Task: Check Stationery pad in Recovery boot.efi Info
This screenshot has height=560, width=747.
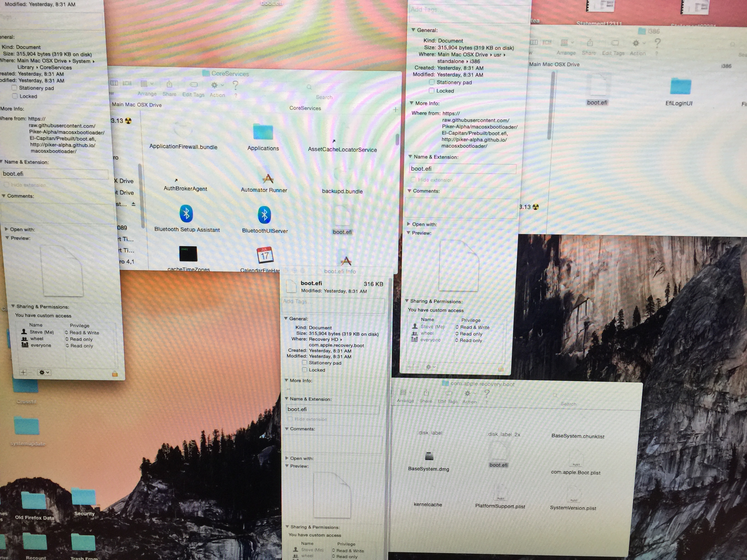Action: [x=304, y=363]
